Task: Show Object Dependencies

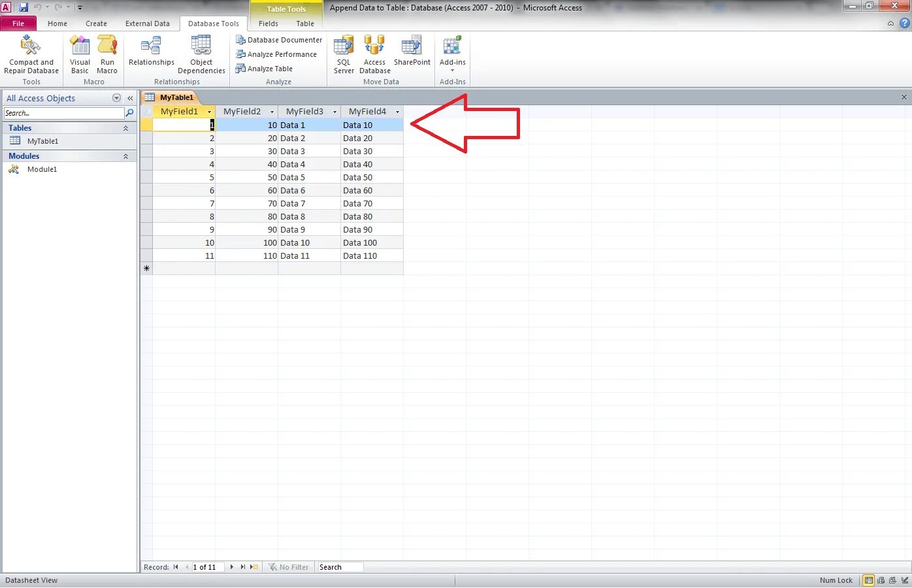Action: tap(201, 55)
